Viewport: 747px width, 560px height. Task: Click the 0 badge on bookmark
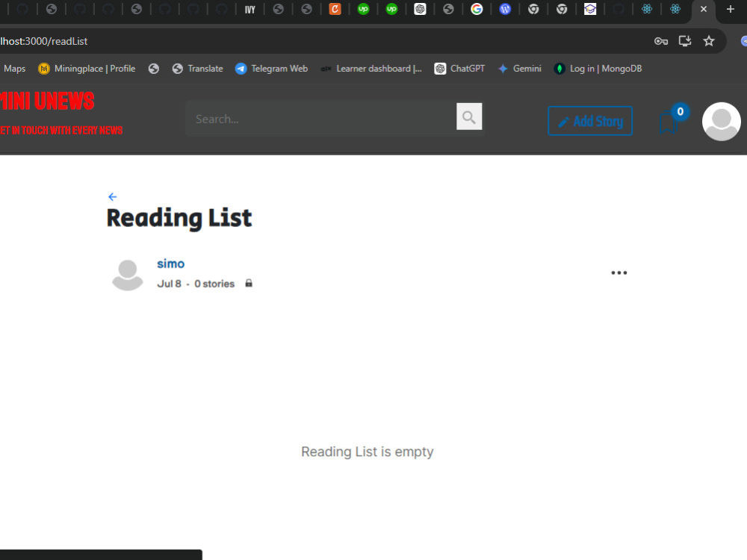click(x=680, y=111)
